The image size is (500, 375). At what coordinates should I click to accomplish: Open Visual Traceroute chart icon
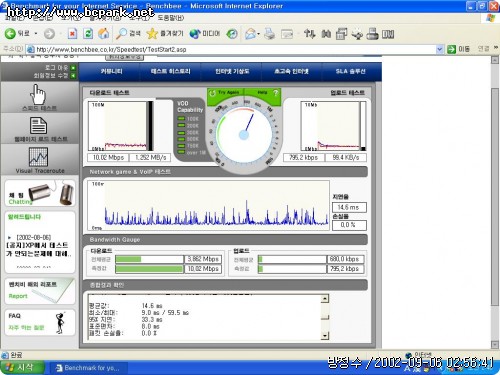coord(39,157)
